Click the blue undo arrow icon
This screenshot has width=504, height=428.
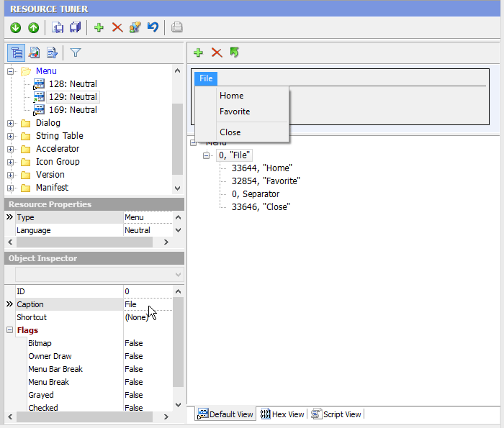pyautogui.click(x=153, y=27)
